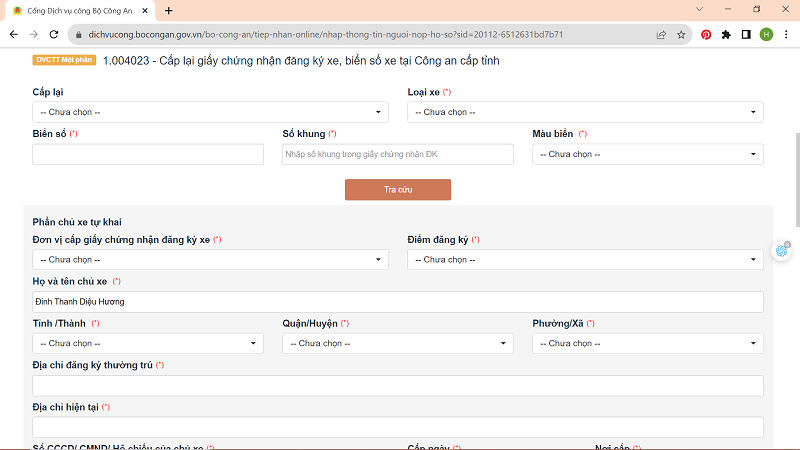Click the browser back arrow

(13, 34)
